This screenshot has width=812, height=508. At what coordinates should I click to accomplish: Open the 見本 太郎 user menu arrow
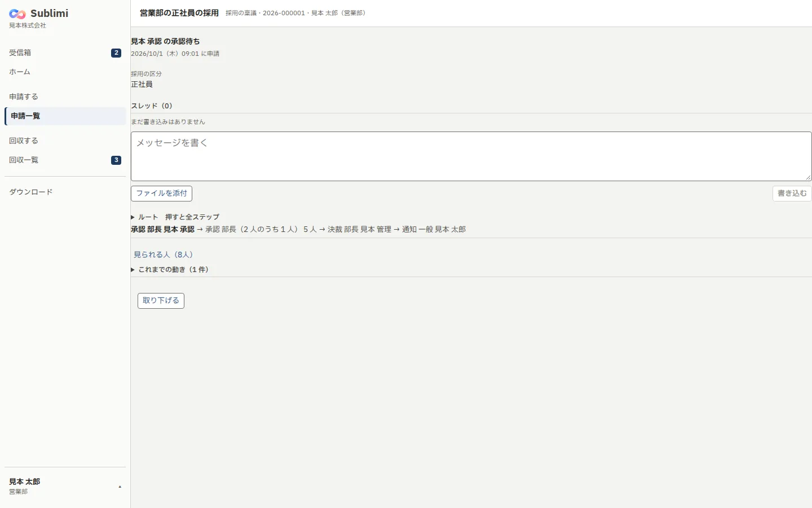pos(120,487)
